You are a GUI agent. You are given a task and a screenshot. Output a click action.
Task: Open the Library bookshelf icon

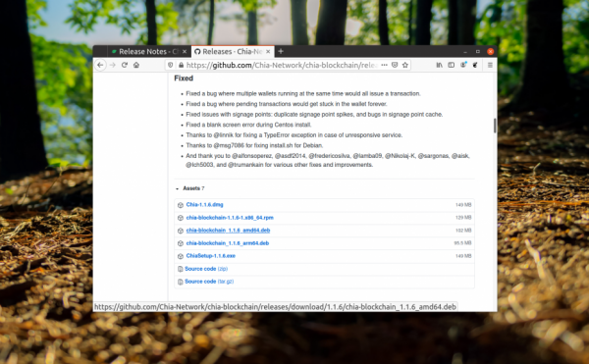pyautogui.click(x=439, y=65)
